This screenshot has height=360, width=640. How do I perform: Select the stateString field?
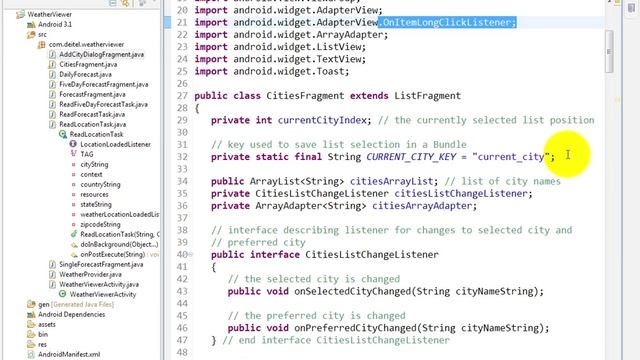96,204
